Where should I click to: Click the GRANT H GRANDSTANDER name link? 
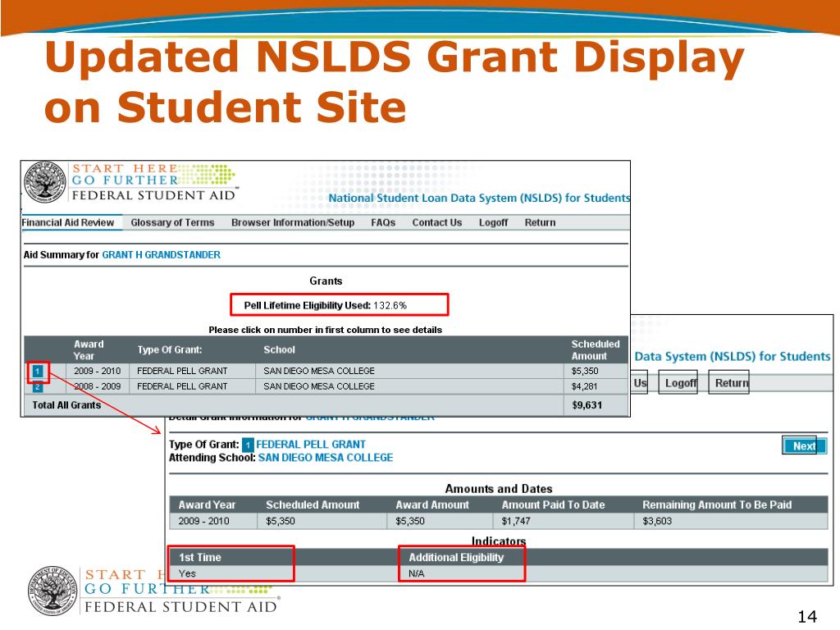point(162,254)
